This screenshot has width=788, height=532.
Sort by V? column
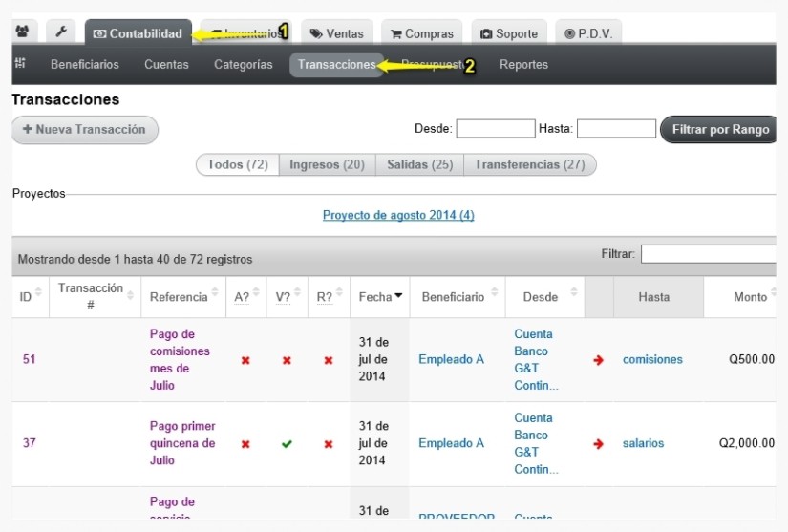(288, 296)
